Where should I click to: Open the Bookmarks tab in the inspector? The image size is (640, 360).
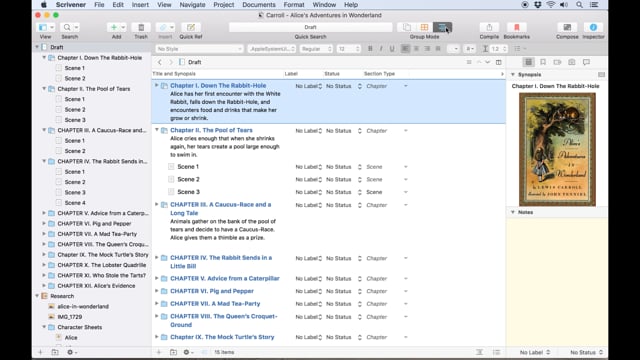[x=543, y=62]
